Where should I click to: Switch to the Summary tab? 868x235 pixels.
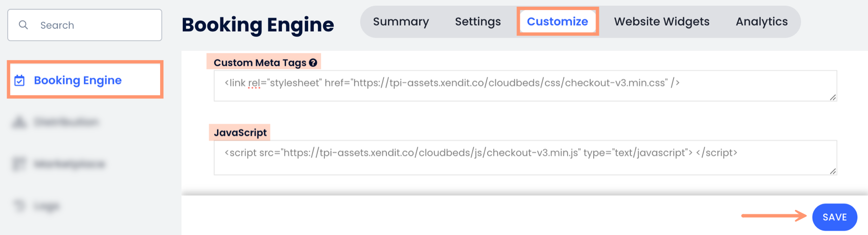[401, 22]
